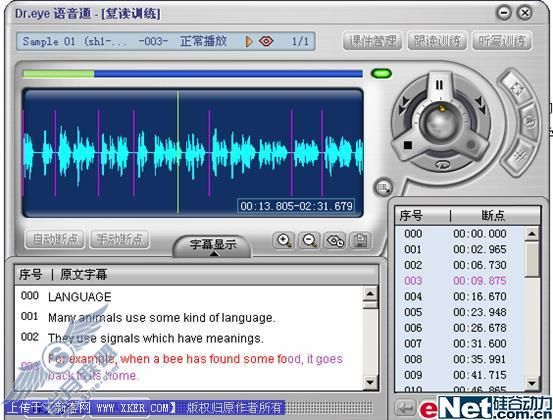The image size is (553, 420).
Task: Click the stop button on control wheel
Action: pyautogui.click(x=408, y=145)
